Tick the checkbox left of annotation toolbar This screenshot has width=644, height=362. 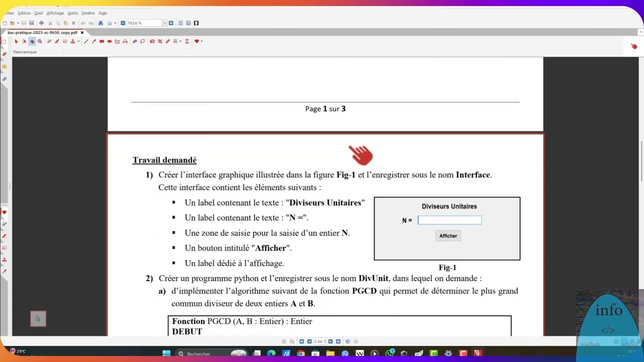tap(5, 42)
